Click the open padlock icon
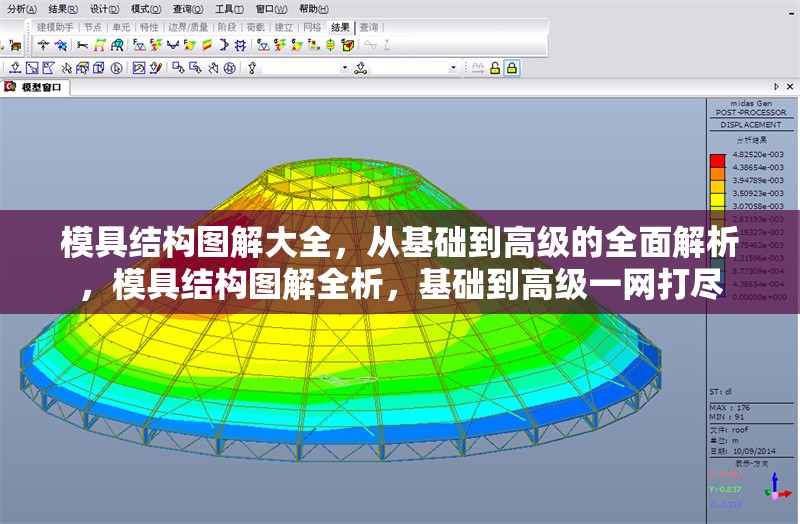800x524 pixels. click(x=494, y=68)
